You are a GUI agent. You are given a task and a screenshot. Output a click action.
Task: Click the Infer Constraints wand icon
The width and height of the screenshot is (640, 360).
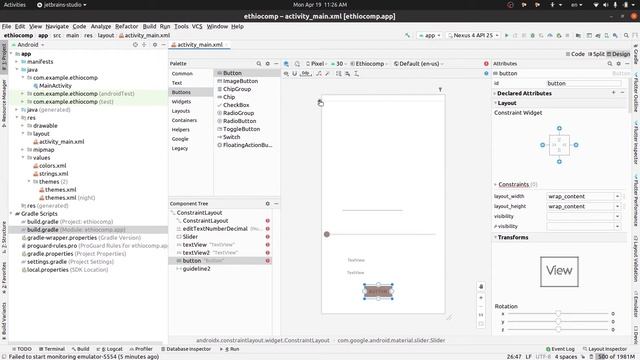(x=327, y=74)
